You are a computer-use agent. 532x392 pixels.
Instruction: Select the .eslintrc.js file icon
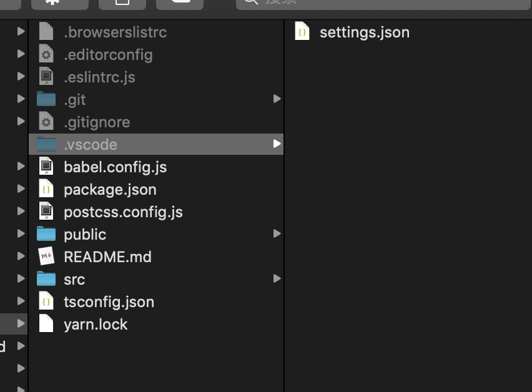[x=46, y=77]
